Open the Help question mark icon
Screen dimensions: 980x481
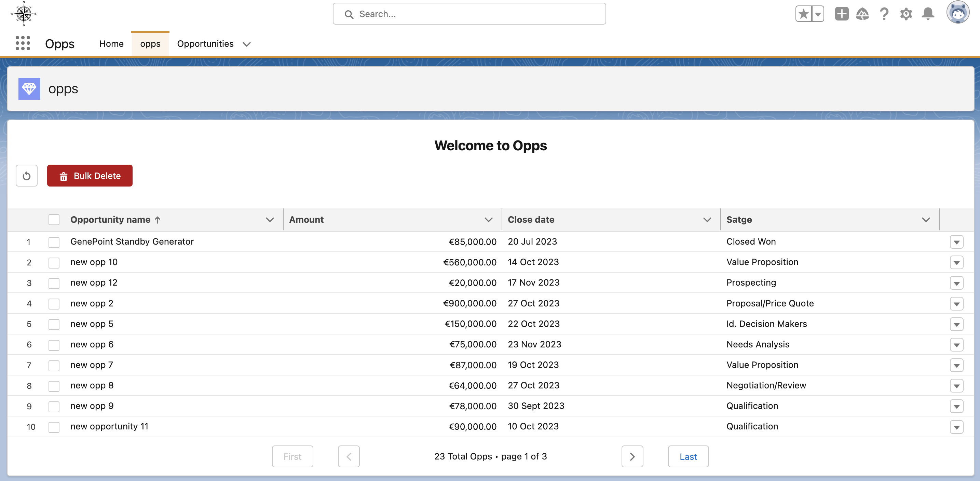coord(884,14)
